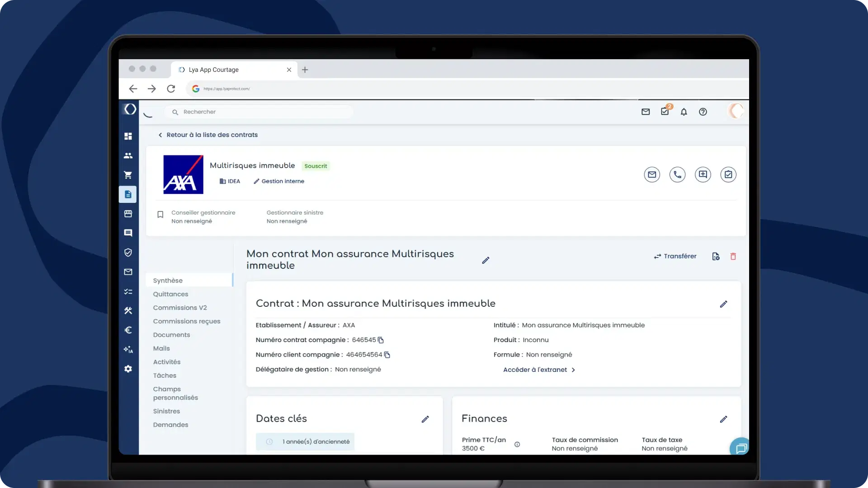
Task: Open the Commissions V2 tab
Action: [x=179, y=308]
